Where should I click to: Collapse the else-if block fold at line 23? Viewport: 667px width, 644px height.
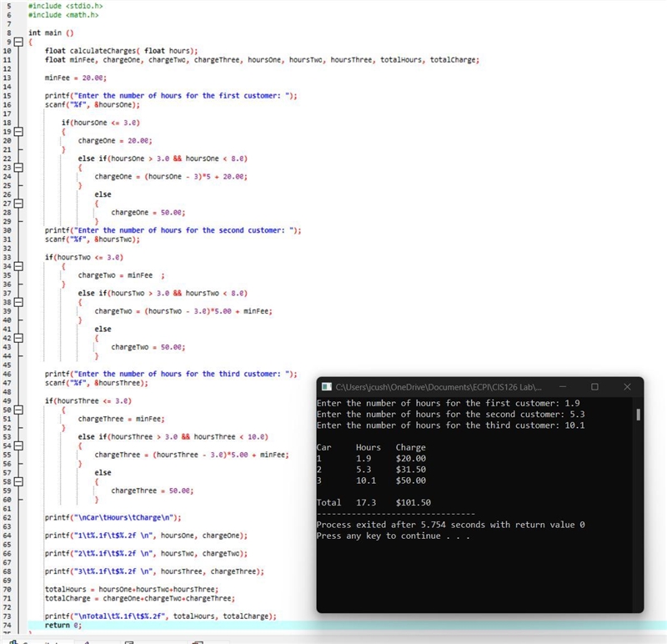tap(18, 168)
